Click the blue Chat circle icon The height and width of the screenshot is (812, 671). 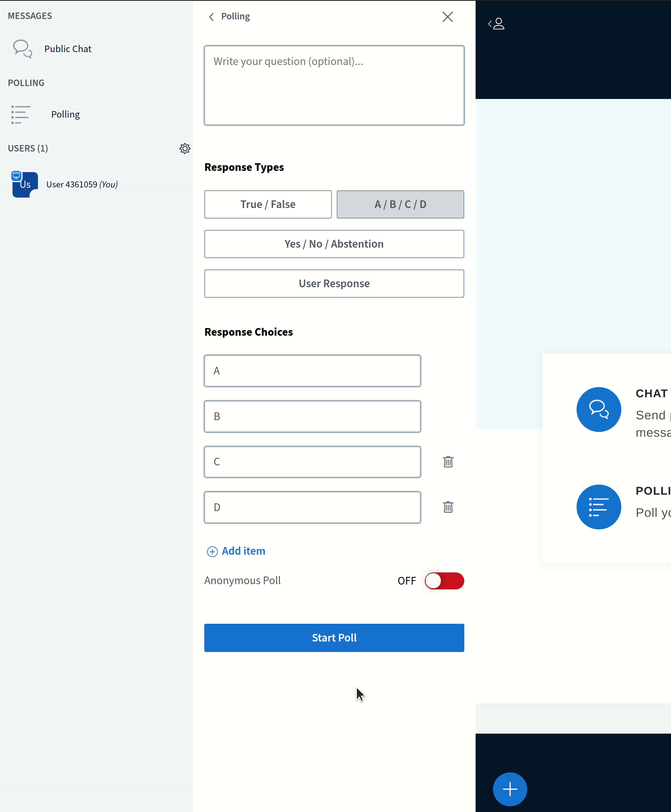[x=599, y=409]
